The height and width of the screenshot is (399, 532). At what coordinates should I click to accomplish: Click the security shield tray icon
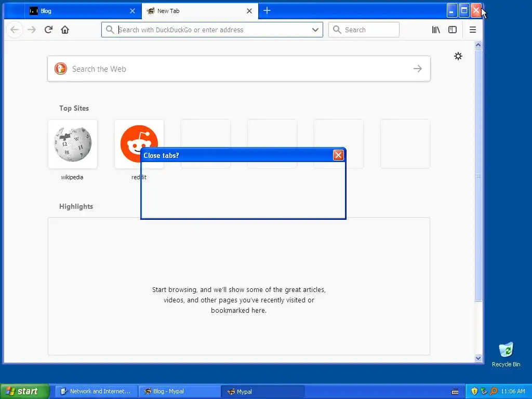click(474, 391)
